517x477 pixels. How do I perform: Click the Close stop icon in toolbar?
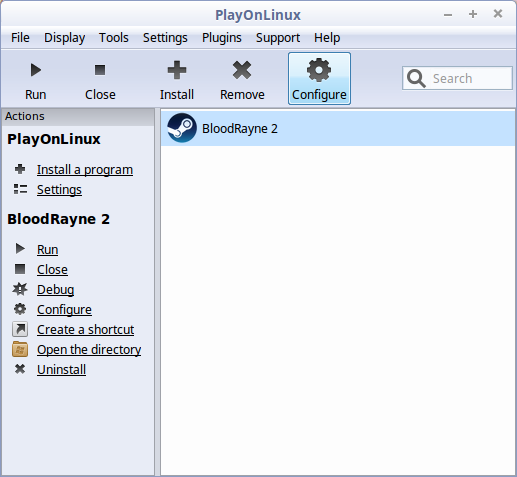click(x=100, y=70)
